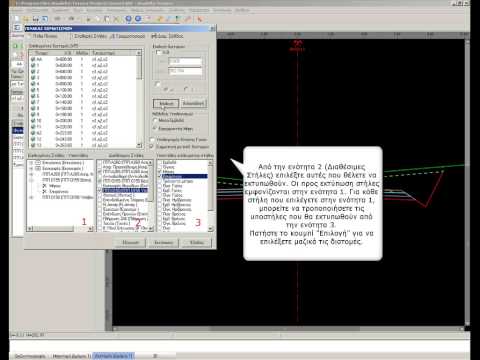Click the green check icon beside row AA

[x=33, y=59]
